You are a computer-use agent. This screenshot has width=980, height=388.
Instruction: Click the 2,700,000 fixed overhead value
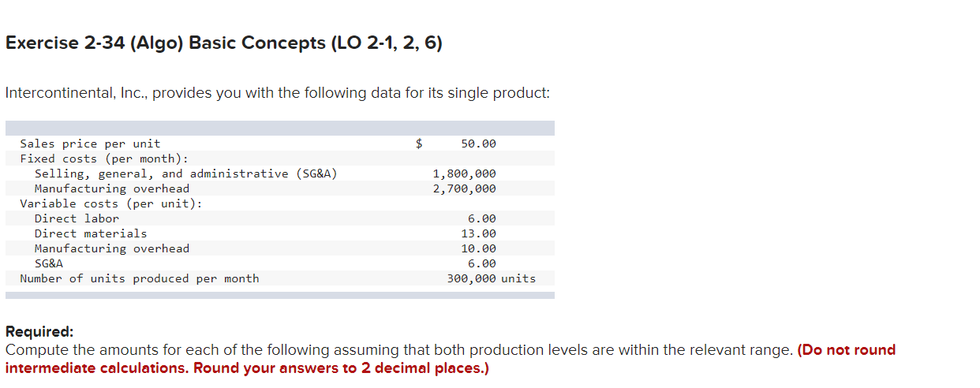pos(464,188)
